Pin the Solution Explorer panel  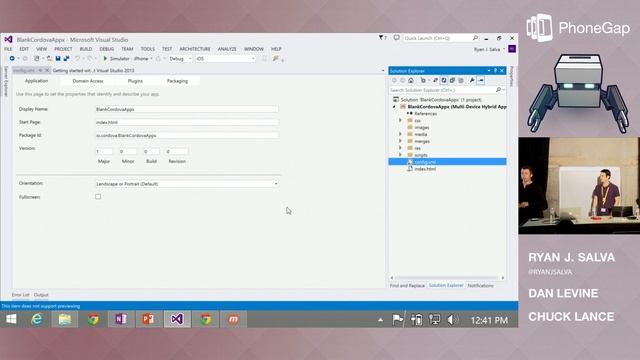coord(496,71)
